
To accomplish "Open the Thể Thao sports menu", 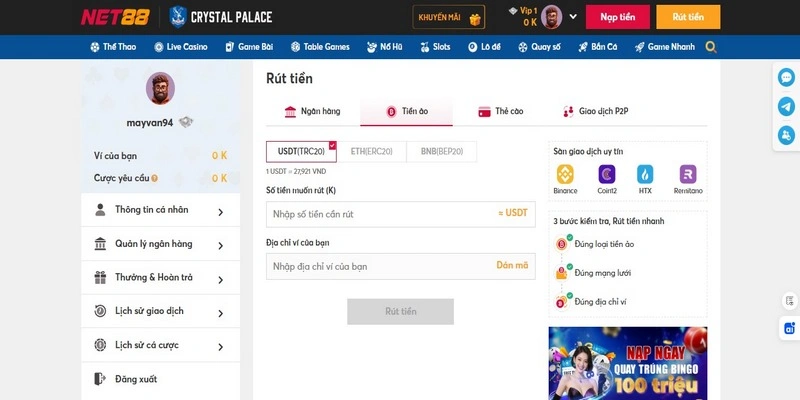I will click(x=113, y=47).
